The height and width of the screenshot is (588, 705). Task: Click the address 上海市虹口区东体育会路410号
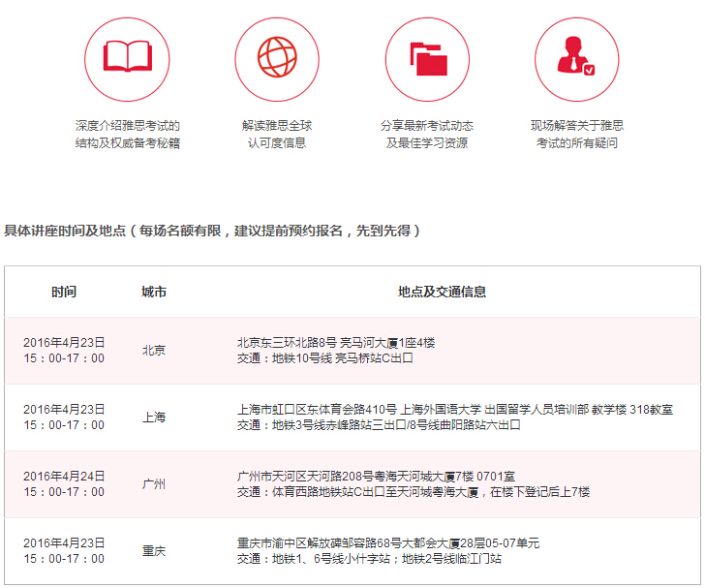click(x=317, y=410)
